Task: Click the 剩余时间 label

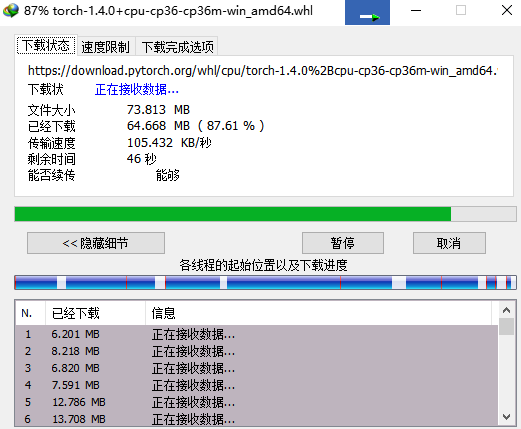Action: click(52, 159)
